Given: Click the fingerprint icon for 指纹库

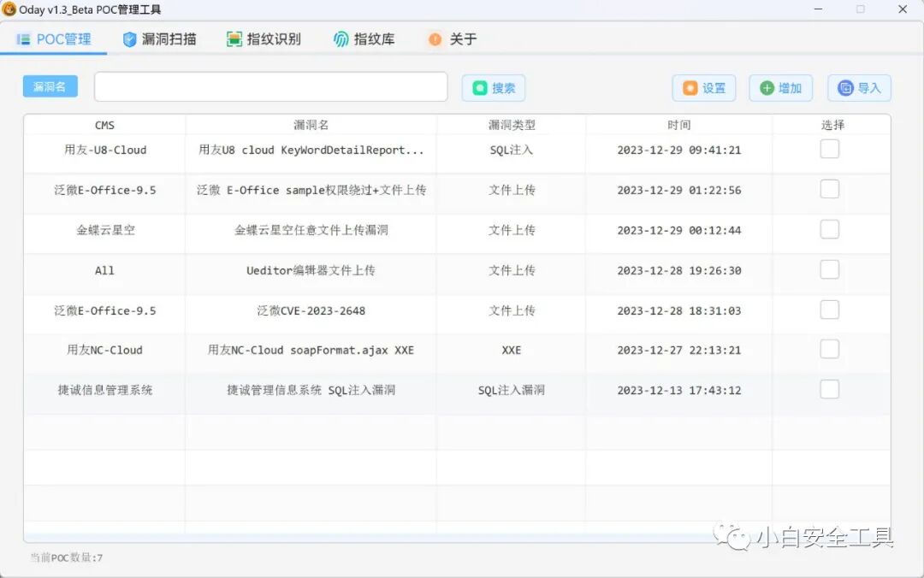Looking at the screenshot, I should (341, 39).
